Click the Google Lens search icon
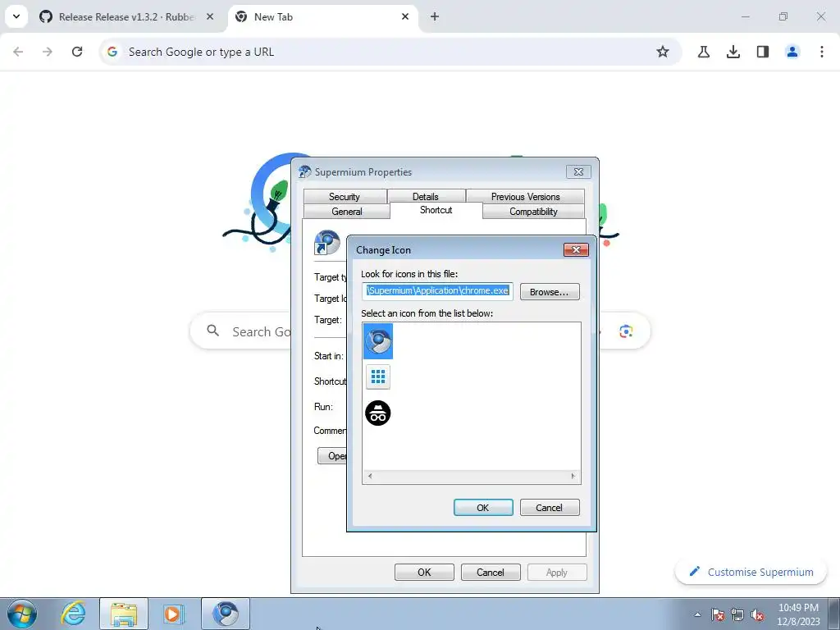Viewport: 840px width, 630px height. [626, 331]
